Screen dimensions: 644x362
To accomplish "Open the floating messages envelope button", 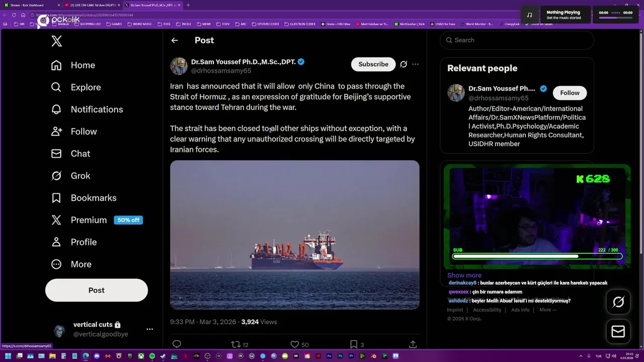I will (618, 332).
